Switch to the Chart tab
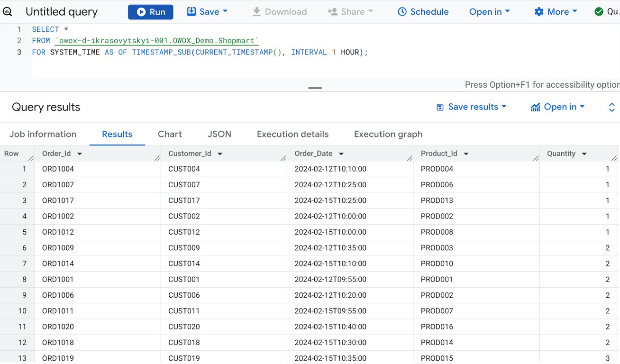This screenshot has width=620, height=364. (x=170, y=134)
